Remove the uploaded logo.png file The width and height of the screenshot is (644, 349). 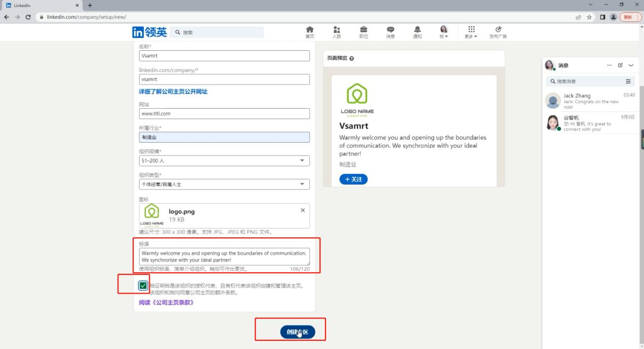point(303,210)
